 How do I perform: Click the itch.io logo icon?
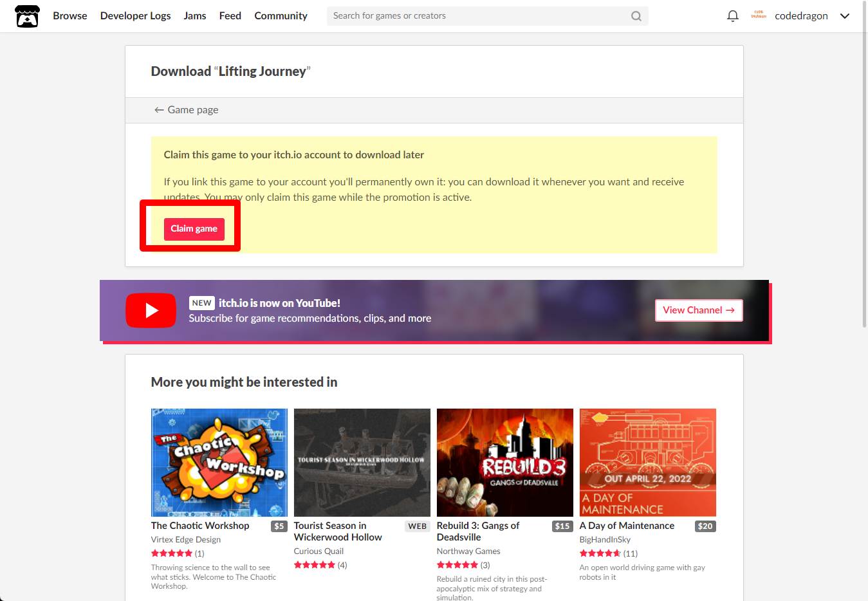27,16
